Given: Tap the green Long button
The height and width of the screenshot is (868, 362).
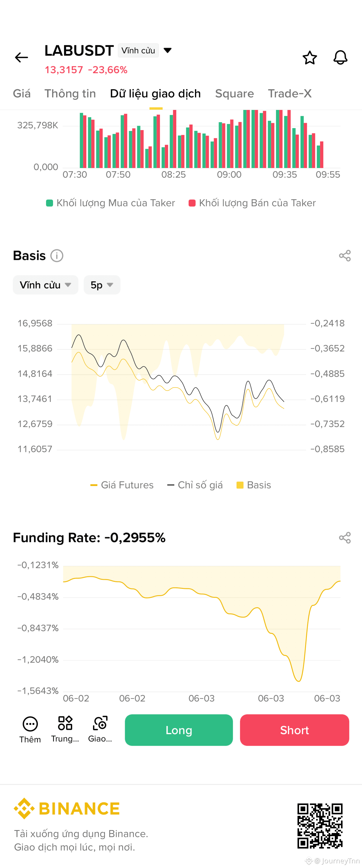Looking at the screenshot, I should coord(179,730).
